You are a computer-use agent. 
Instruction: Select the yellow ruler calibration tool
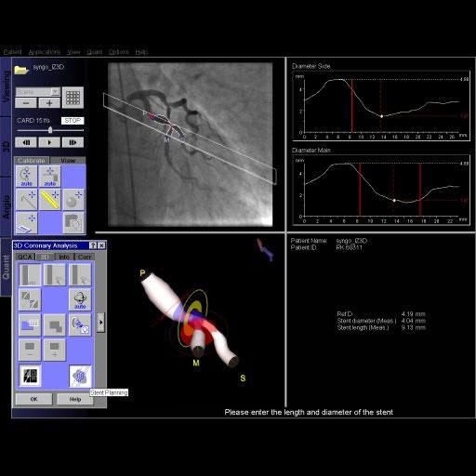pos(50,200)
